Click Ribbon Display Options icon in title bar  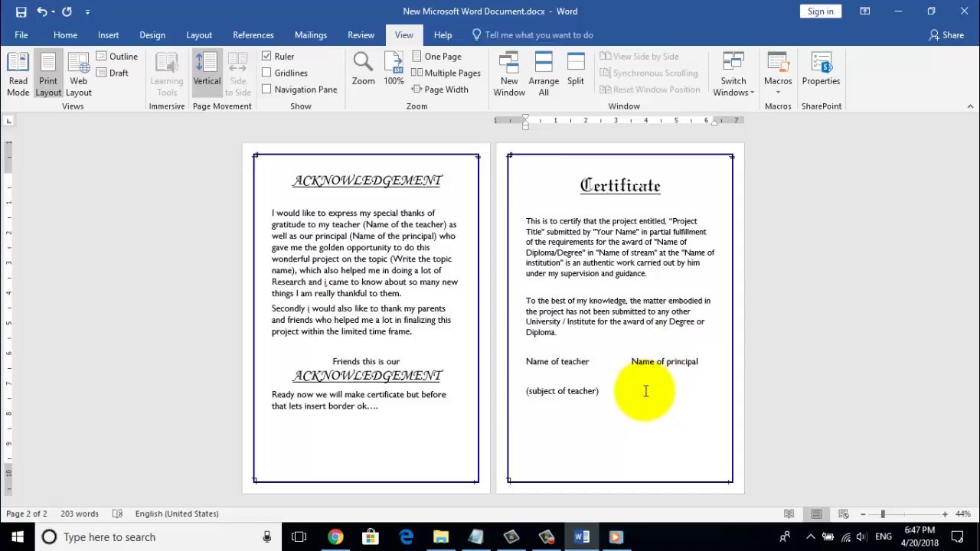pyautogui.click(x=864, y=11)
